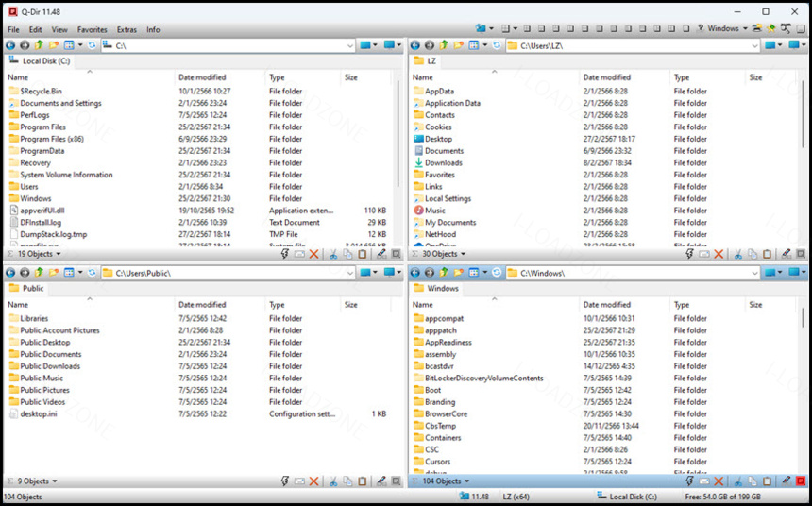This screenshot has height=506, width=812.
Task: Select the Downloads folder in LZ pane
Action: [x=437, y=162]
